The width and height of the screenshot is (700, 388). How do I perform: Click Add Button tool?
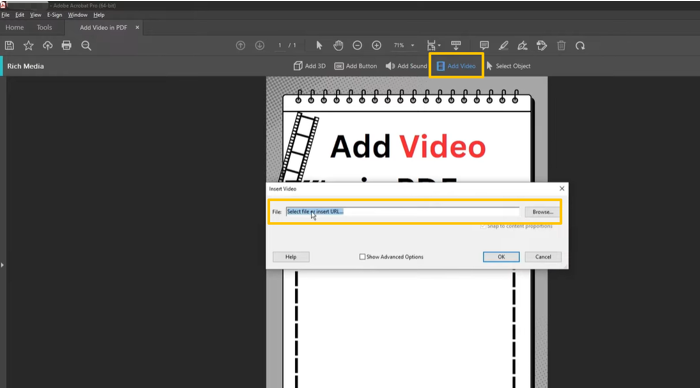(x=355, y=66)
